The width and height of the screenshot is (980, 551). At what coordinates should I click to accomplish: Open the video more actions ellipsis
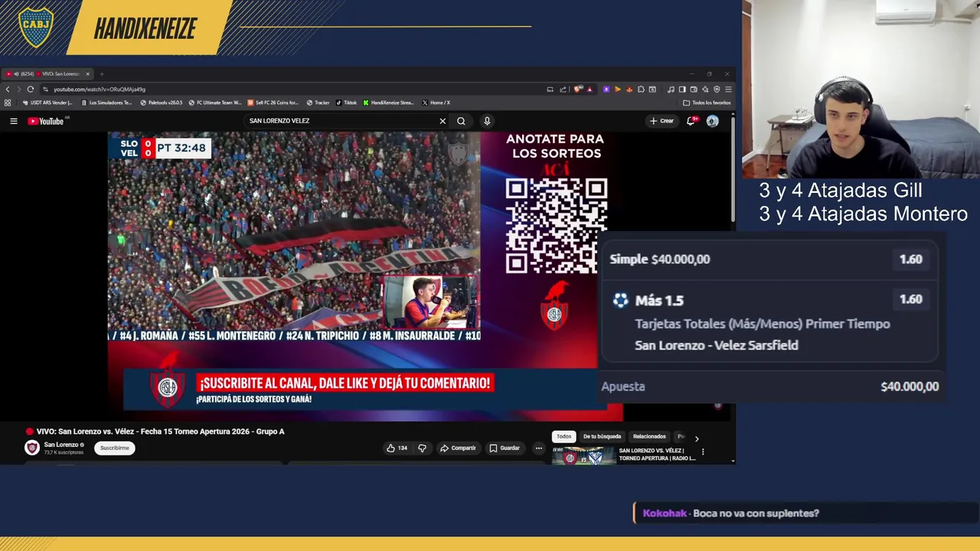pyautogui.click(x=539, y=448)
